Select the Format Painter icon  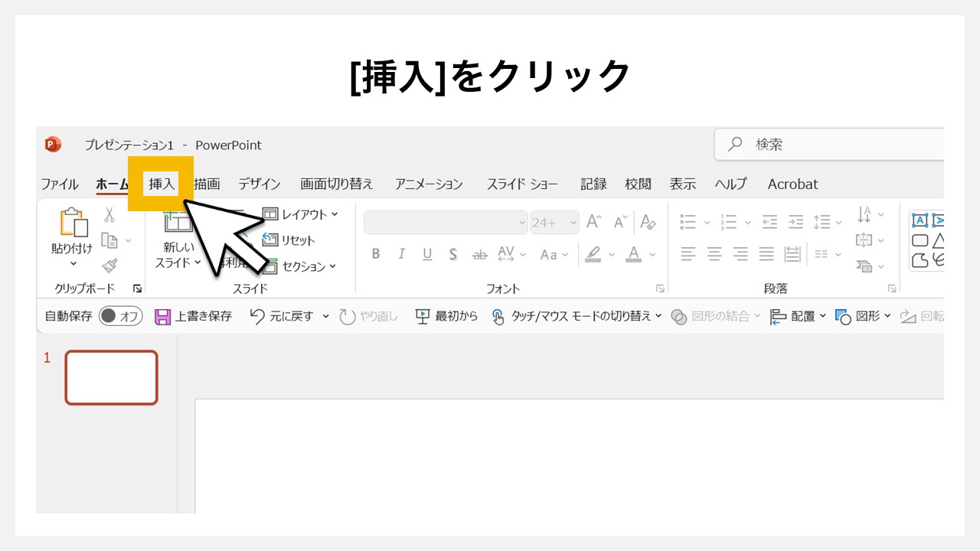click(109, 264)
